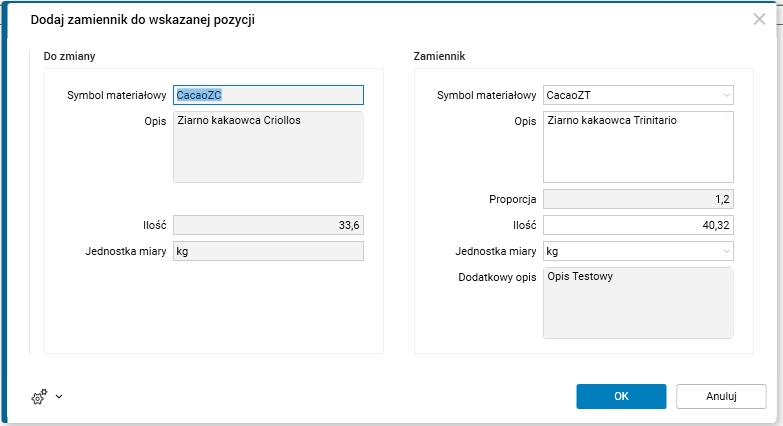The height and width of the screenshot is (426, 783).
Task: Click the Do zmiany group header
Action: tap(69, 57)
